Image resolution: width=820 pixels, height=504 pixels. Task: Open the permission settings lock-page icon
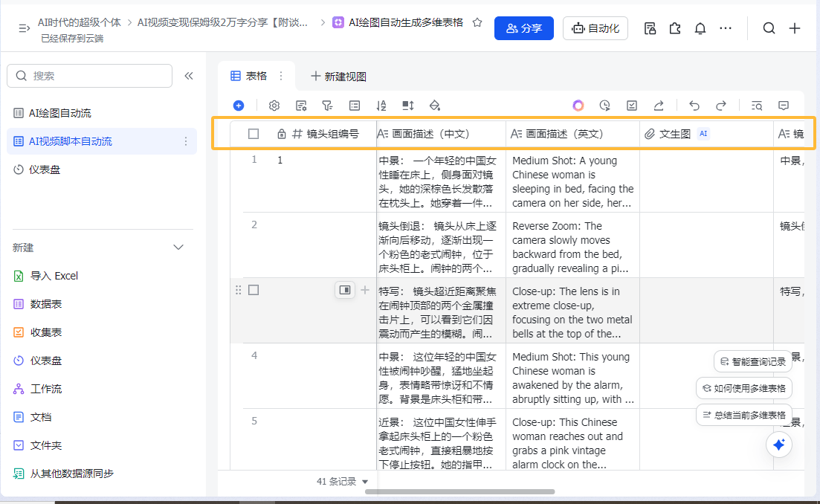[650, 28]
